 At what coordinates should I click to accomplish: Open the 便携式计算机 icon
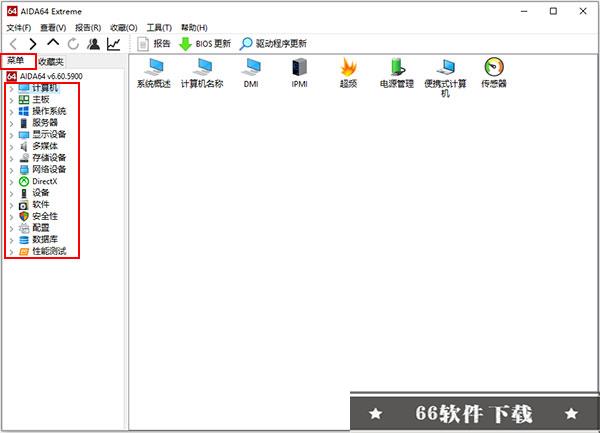pyautogui.click(x=445, y=78)
